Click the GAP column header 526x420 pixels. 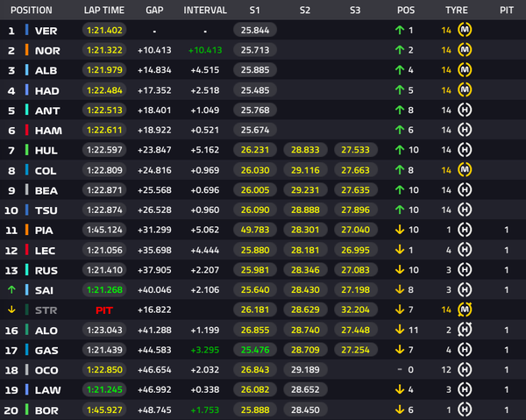point(154,10)
